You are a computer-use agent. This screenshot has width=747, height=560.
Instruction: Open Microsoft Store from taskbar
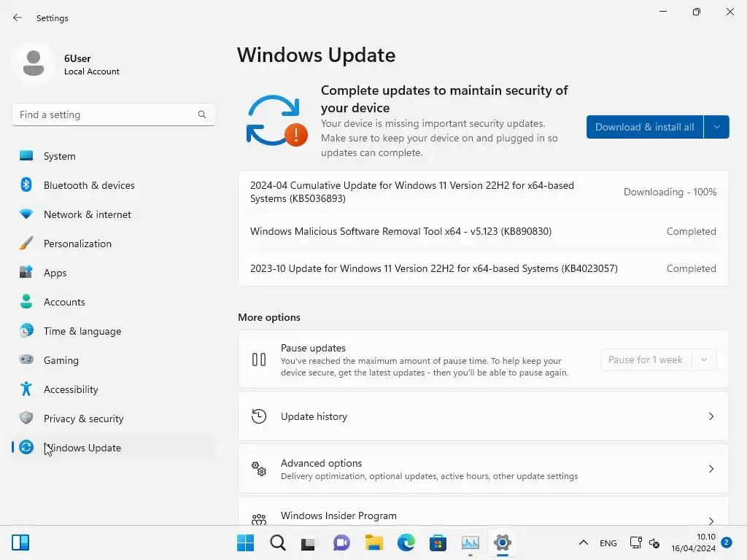[x=438, y=542]
